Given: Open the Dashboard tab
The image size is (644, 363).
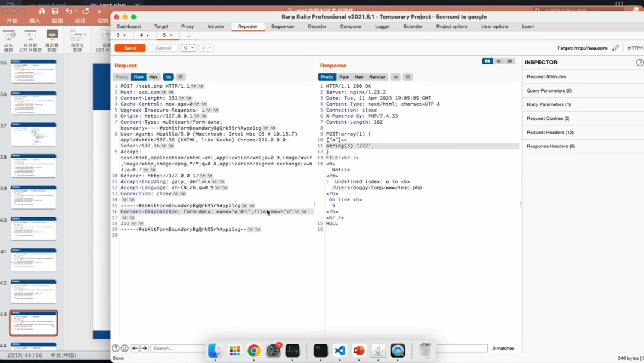Looking at the screenshot, I should (x=129, y=26).
